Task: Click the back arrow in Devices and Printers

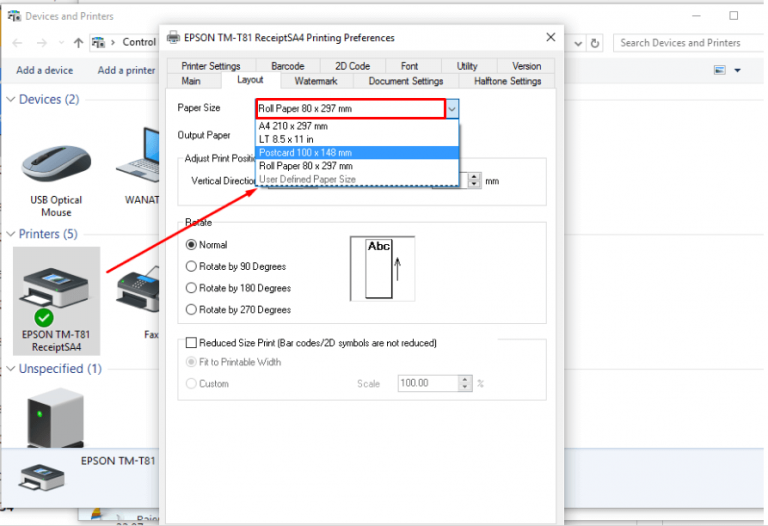Action: point(17,43)
